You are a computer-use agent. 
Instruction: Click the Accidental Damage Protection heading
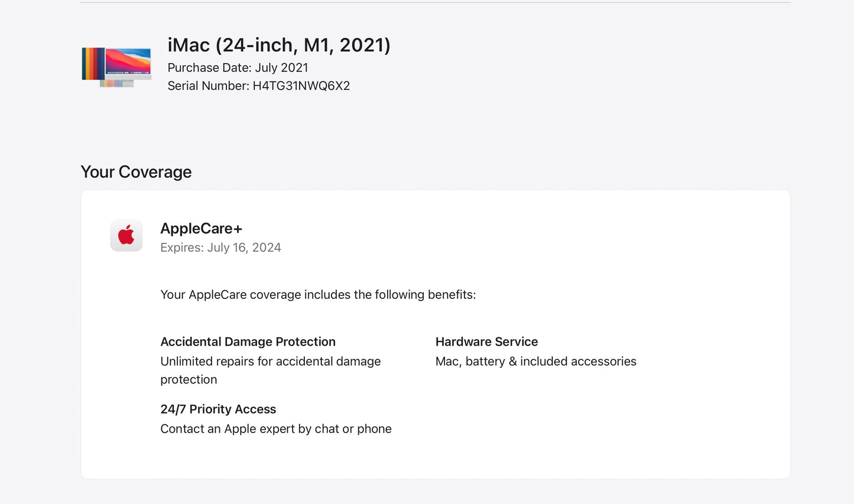coord(248,342)
